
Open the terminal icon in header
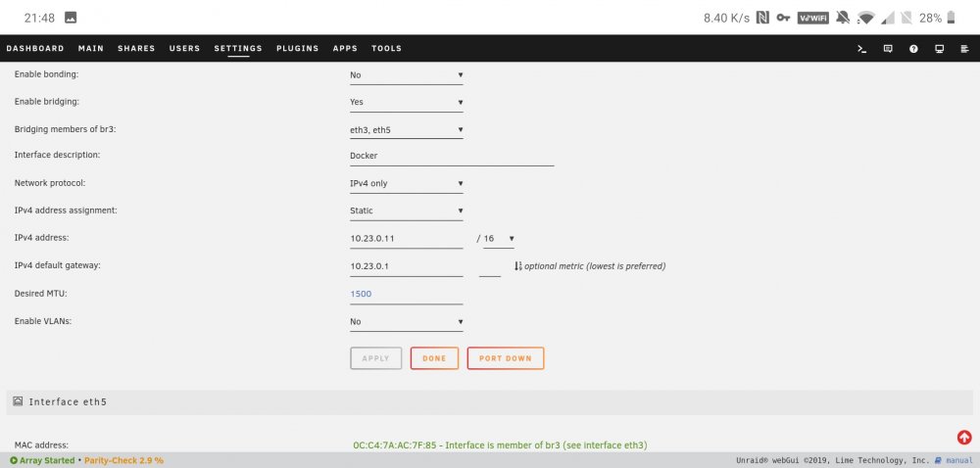(x=861, y=49)
